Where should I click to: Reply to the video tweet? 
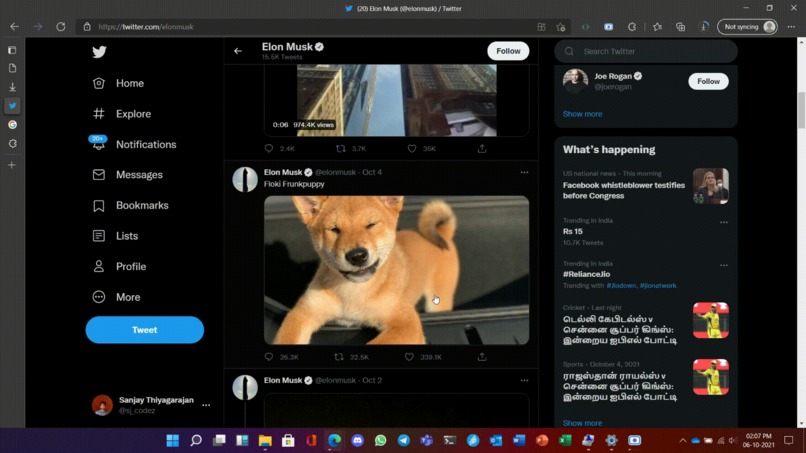point(269,149)
